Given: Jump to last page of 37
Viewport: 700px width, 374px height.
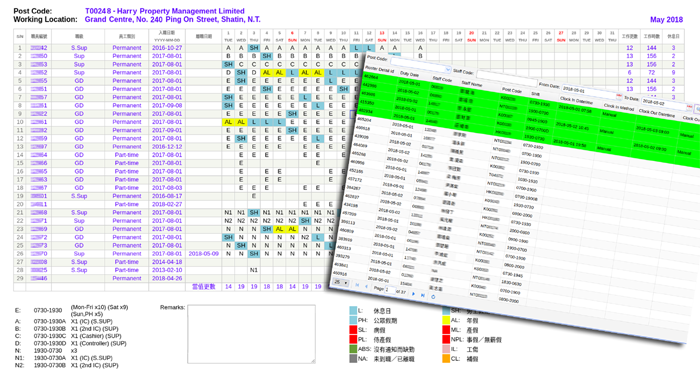Looking at the screenshot, I should [x=423, y=295].
